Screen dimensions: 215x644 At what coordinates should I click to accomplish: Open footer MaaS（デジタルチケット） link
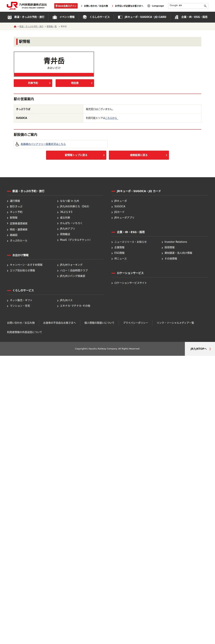click(x=76, y=240)
